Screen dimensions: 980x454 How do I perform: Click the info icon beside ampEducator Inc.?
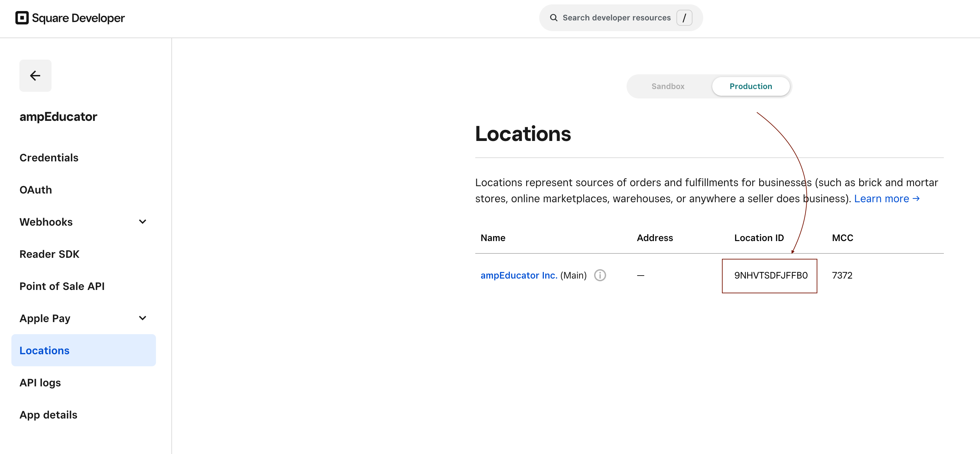coord(600,275)
